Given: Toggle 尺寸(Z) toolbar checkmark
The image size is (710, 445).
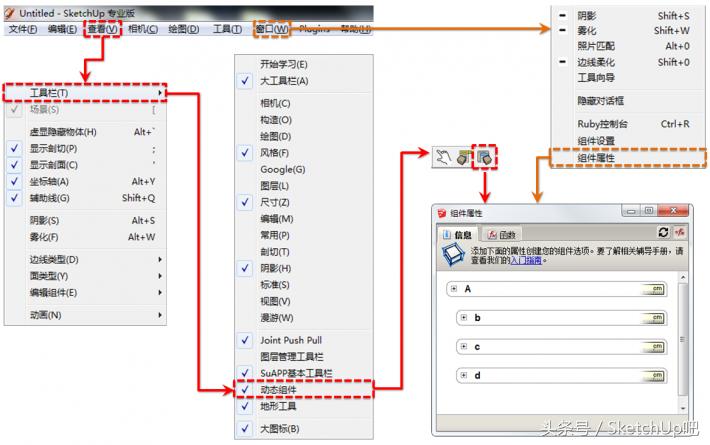Looking at the screenshot, I should tap(245, 202).
